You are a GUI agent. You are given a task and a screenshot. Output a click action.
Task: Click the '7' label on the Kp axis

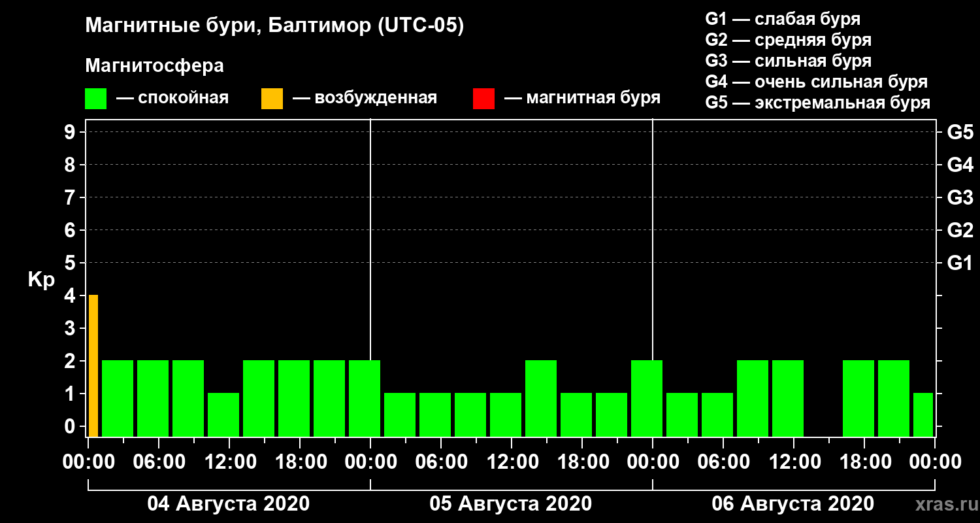coord(71,198)
